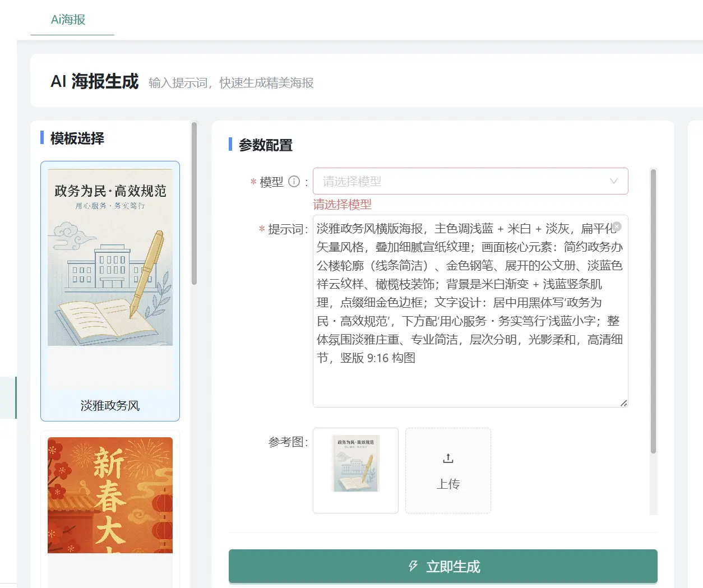The image size is (703, 588).
Task: Click the info icon beside 模型 label
Action: point(294,182)
